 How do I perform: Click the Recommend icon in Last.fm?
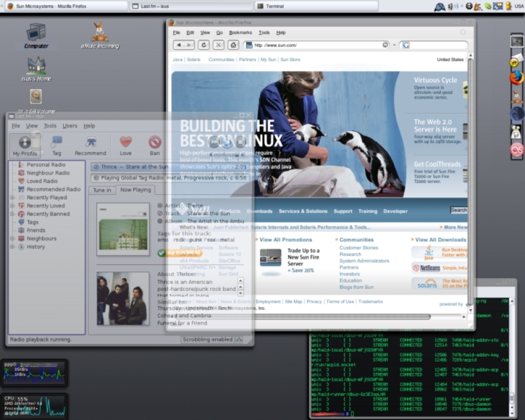[90, 146]
